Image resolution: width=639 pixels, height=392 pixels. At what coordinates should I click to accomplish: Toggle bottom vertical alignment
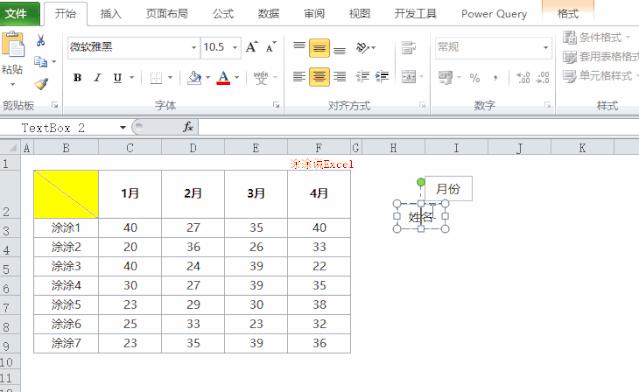click(x=339, y=50)
